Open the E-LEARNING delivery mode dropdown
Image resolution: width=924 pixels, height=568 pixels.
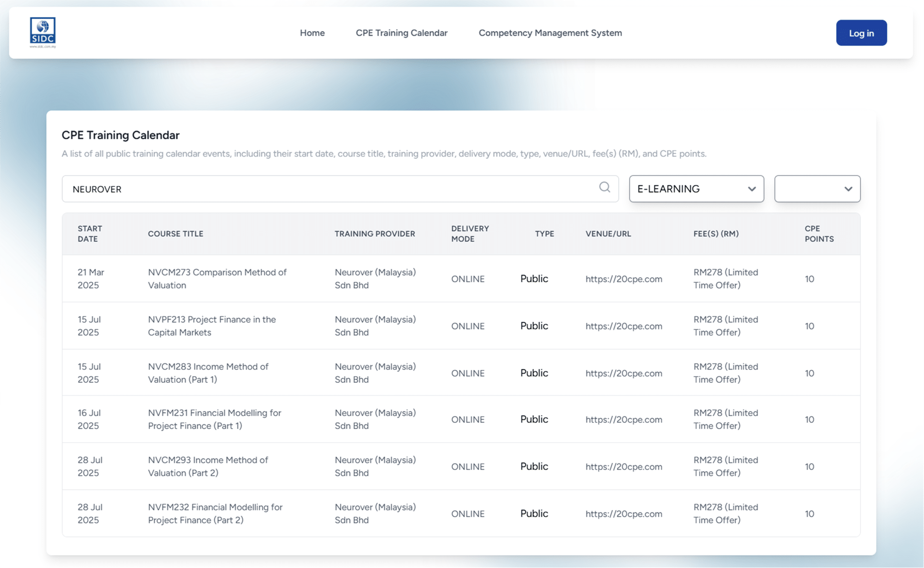[696, 188]
